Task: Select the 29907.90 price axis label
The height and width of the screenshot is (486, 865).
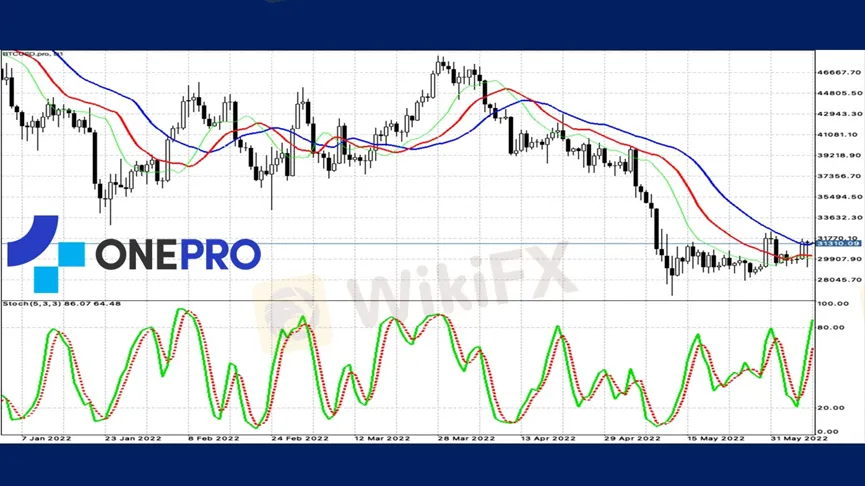Action: [839, 259]
